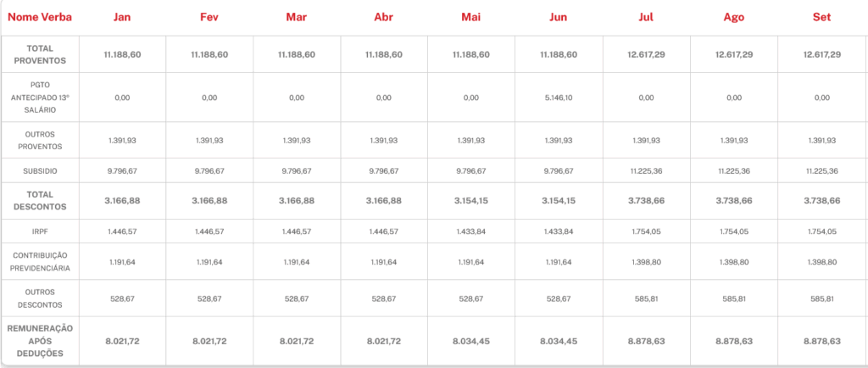Select the Mai column header
Image resolution: width=868 pixels, height=368 pixels.
click(x=472, y=17)
